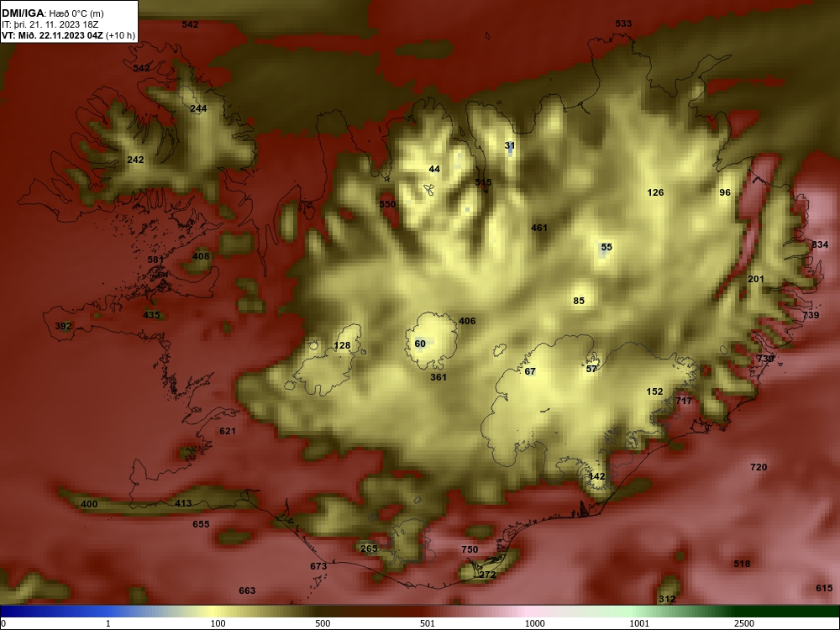Click the map value 515
The image size is (840, 630).
(483, 182)
